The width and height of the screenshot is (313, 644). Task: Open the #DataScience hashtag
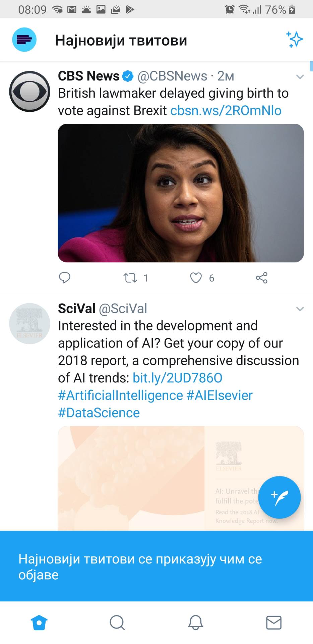99,413
